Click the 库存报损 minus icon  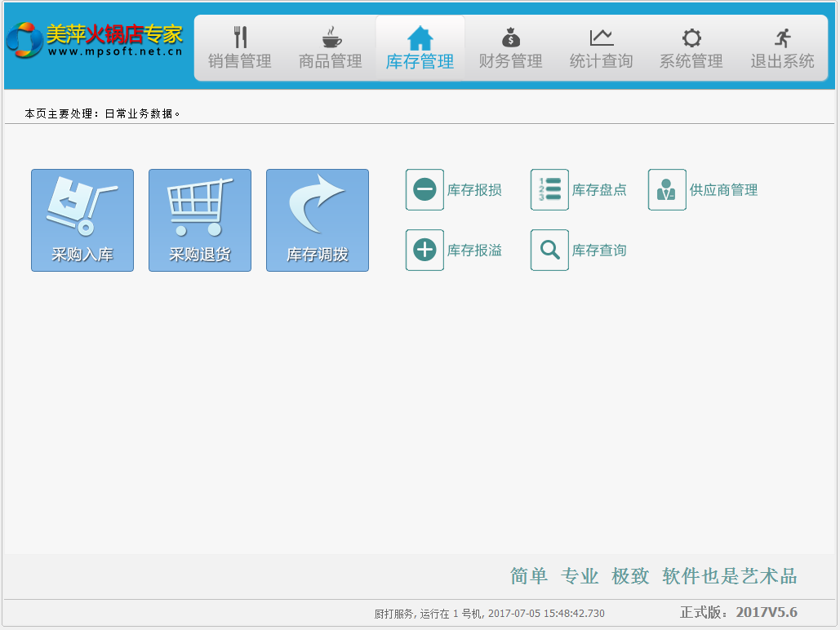pyautogui.click(x=424, y=190)
